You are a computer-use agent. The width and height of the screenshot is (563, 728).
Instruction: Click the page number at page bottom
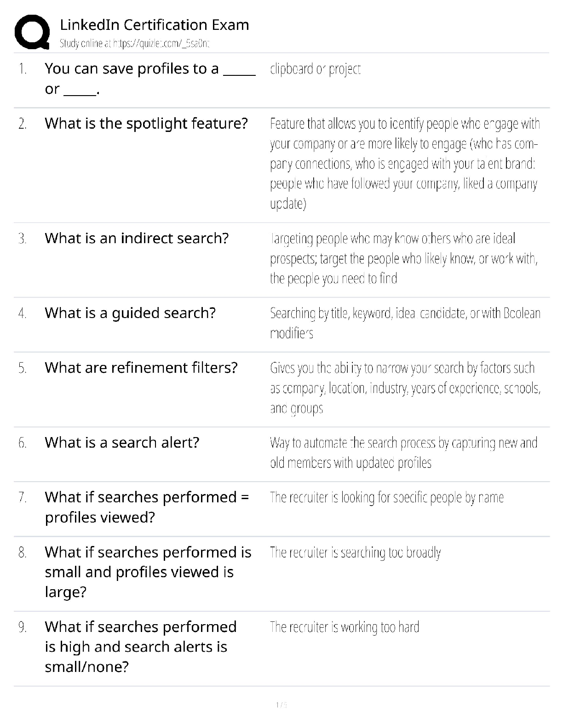click(281, 705)
